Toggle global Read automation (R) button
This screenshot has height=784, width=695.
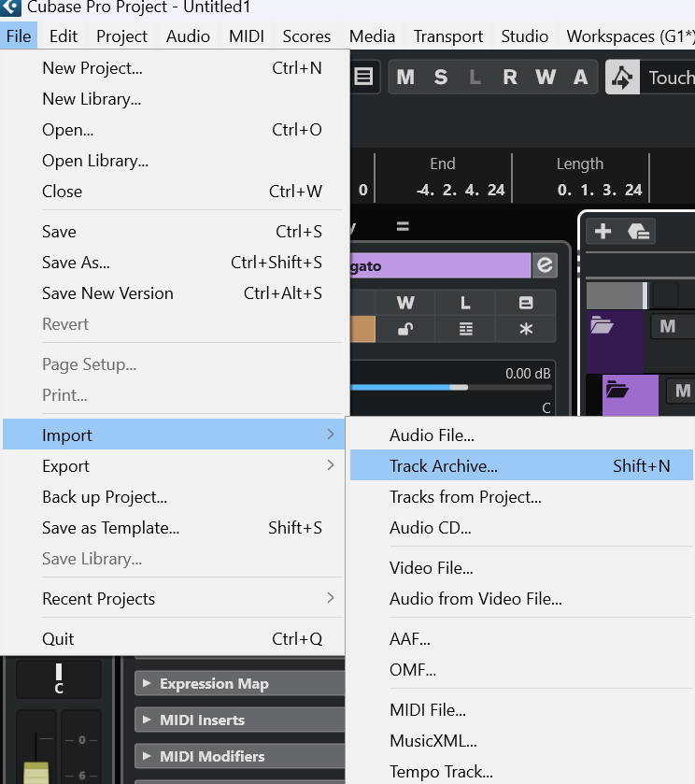point(510,77)
